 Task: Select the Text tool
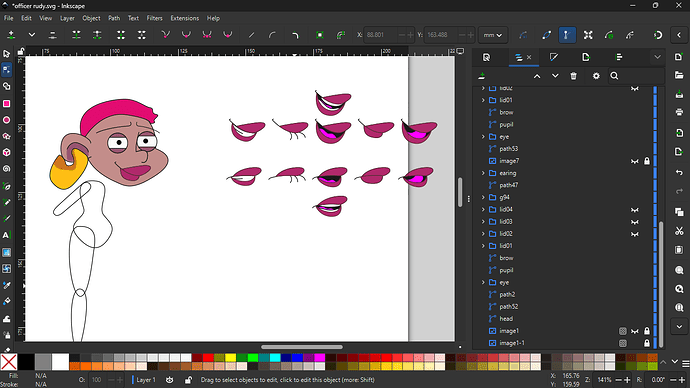[x=7, y=235]
